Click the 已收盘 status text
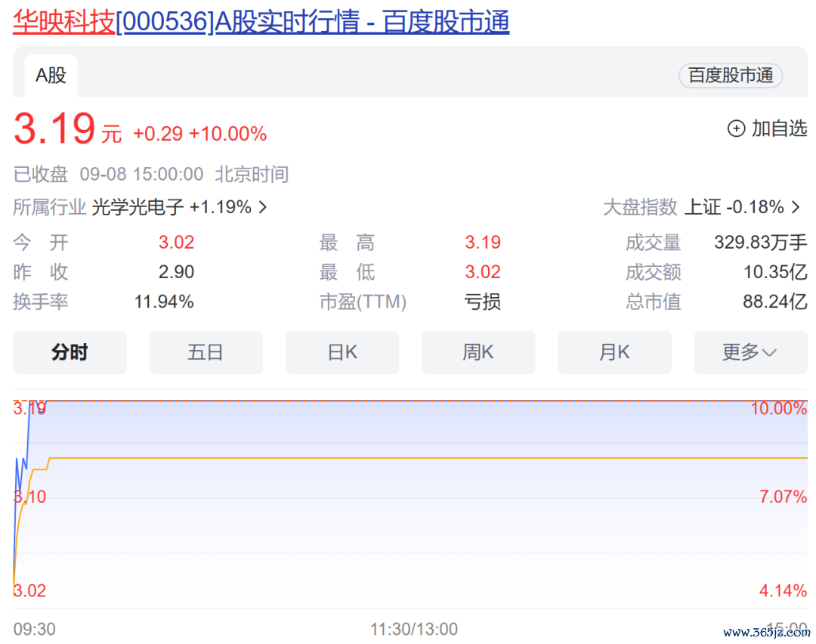 (x=41, y=175)
